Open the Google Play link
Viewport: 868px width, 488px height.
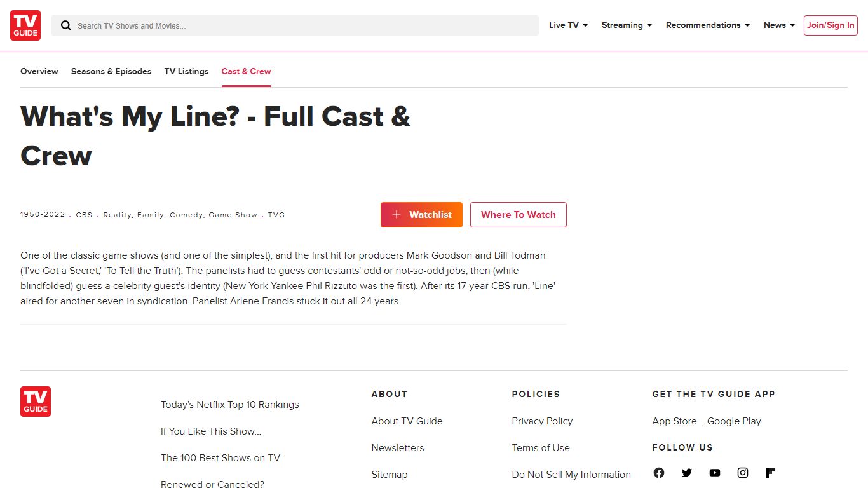coord(734,421)
